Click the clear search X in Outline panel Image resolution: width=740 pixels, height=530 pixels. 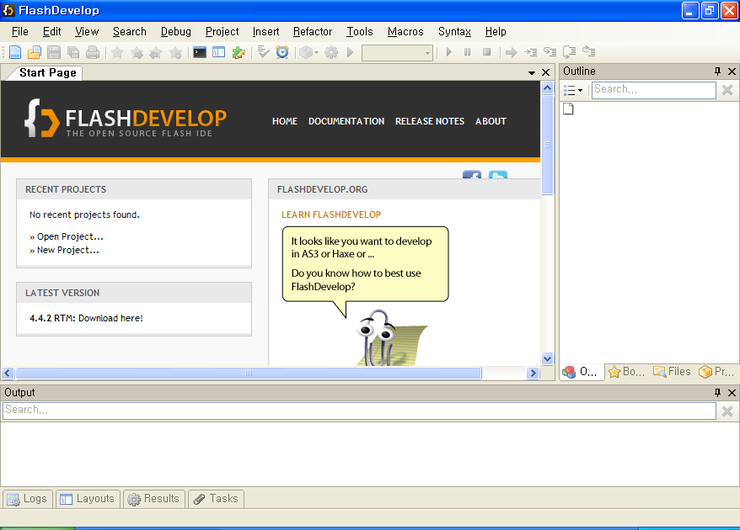click(727, 90)
